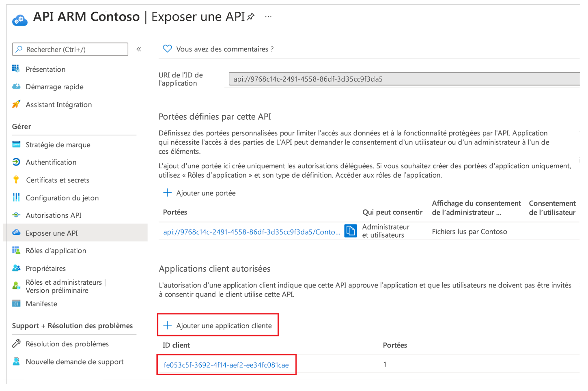
Task: Collapse the sidebar with the double chevron
Action: pyautogui.click(x=138, y=49)
